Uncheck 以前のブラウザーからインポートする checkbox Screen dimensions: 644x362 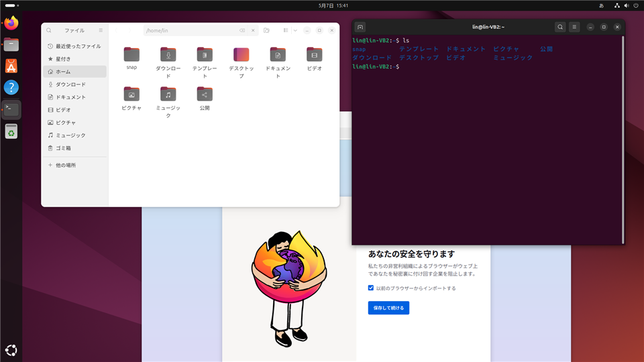pyautogui.click(x=371, y=288)
